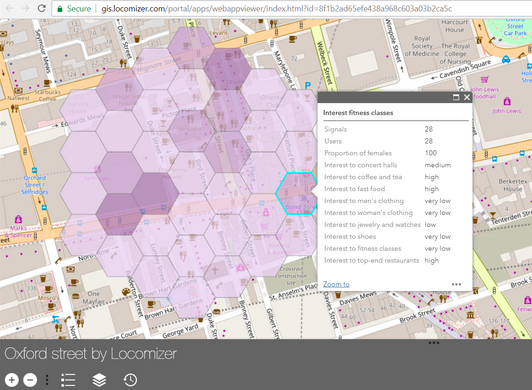
Task: Open the widget panel three dots handle
Action: tap(434, 343)
